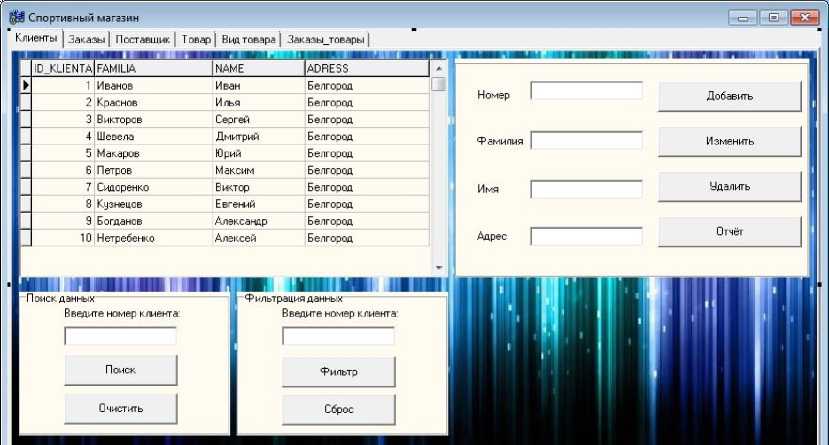Select the name cell Дмитрий
Viewport: 829px width, 445px height.
259,136
